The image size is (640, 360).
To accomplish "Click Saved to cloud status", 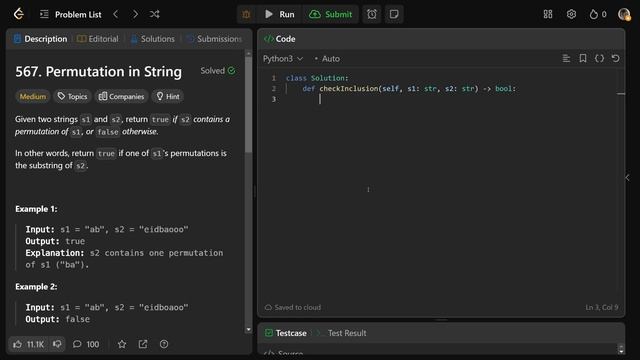I will tap(293, 307).
